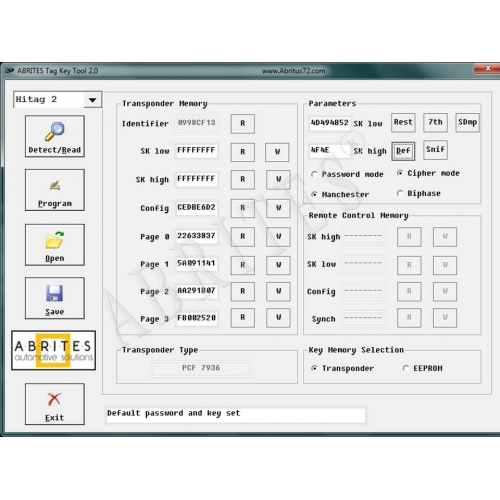Image resolution: width=500 pixels, height=500 pixels.
Task: Write Page 3 memory
Action: coord(278,318)
